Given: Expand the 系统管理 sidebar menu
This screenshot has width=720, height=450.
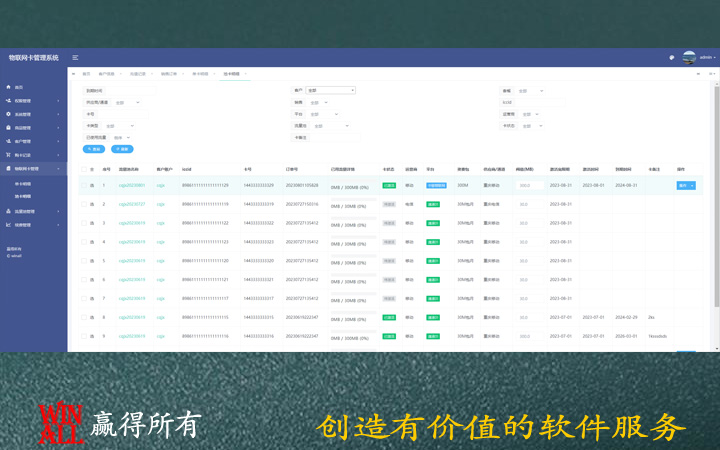Looking at the screenshot, I should coord(33,114).
